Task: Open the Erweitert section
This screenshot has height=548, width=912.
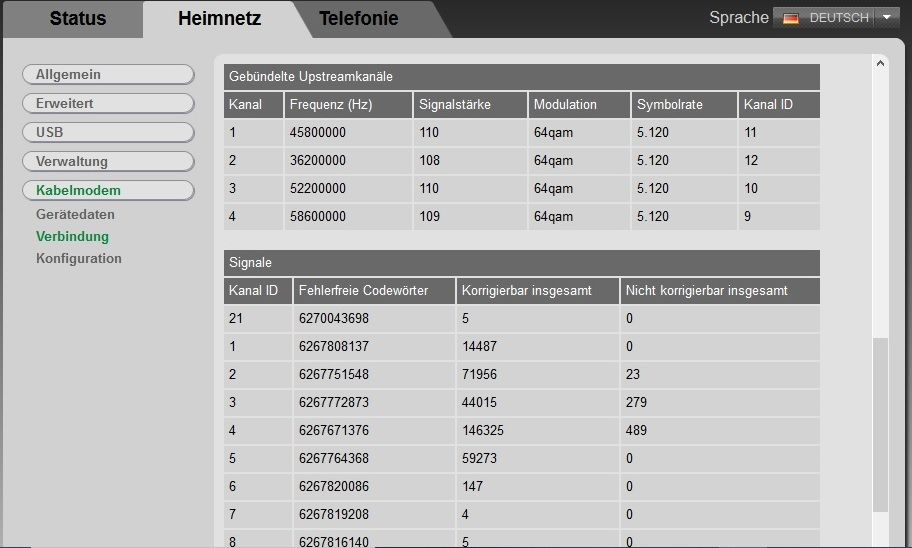Action: pyautogui.click(x=108, y=104)
